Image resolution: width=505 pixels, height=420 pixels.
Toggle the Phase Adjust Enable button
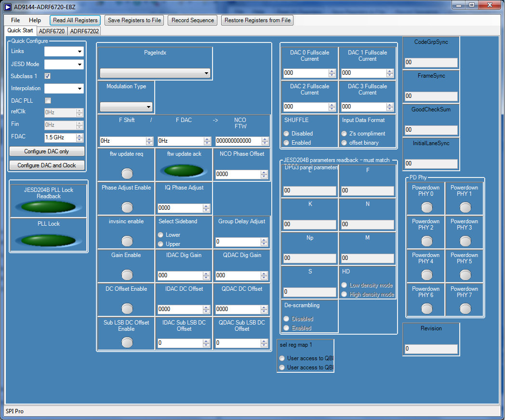click(127, 207)
